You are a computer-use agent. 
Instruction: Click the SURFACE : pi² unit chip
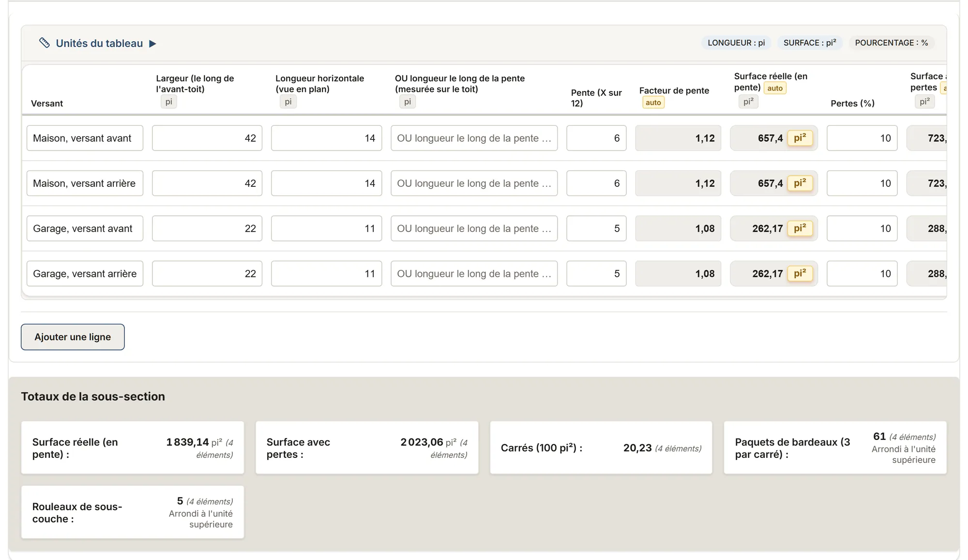tap(810, 43)
